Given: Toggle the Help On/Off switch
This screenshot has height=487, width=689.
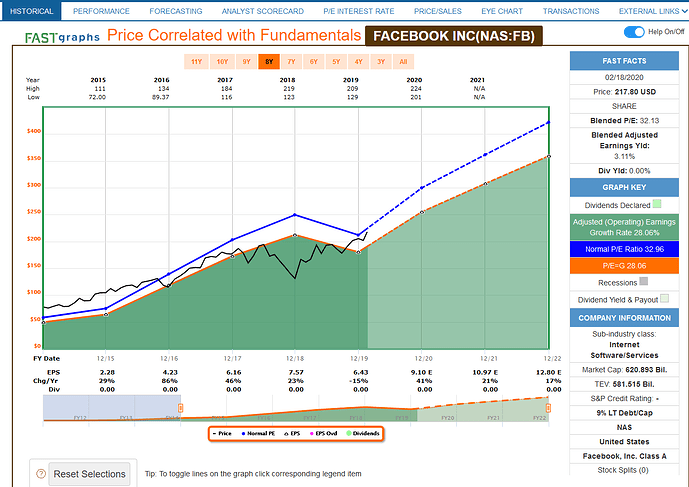Looking at the screenshot, I should click(x=634, y=32).
